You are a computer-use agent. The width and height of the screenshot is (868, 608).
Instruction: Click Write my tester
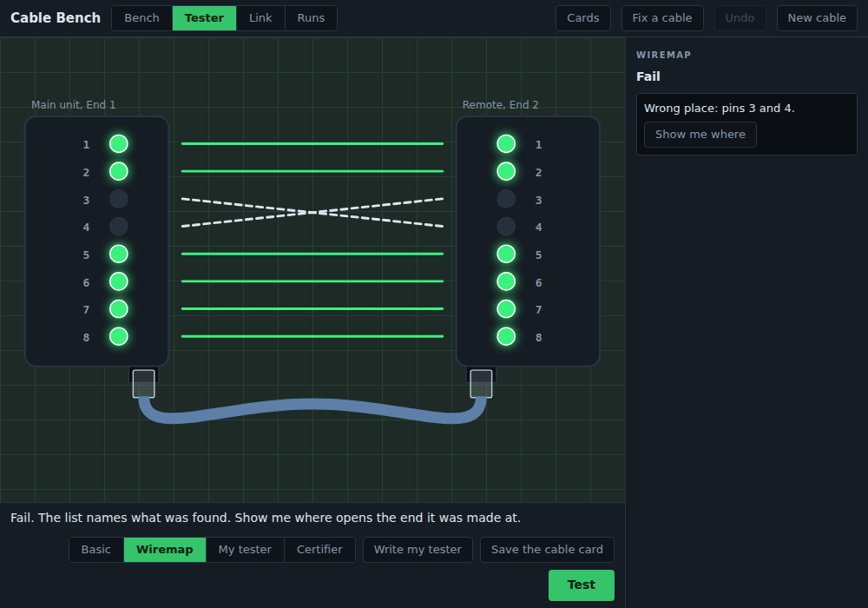418,550
